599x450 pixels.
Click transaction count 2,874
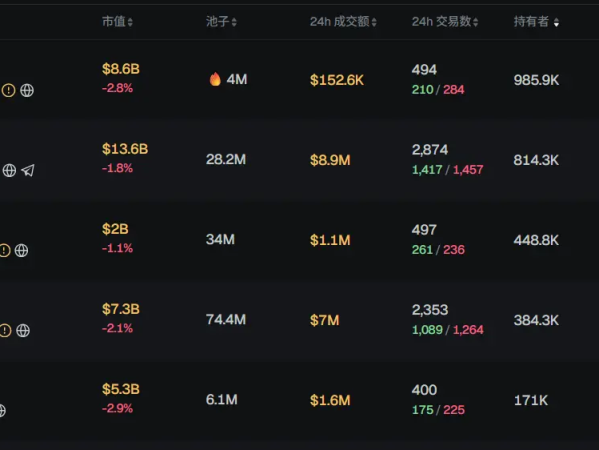pos(430,150)
